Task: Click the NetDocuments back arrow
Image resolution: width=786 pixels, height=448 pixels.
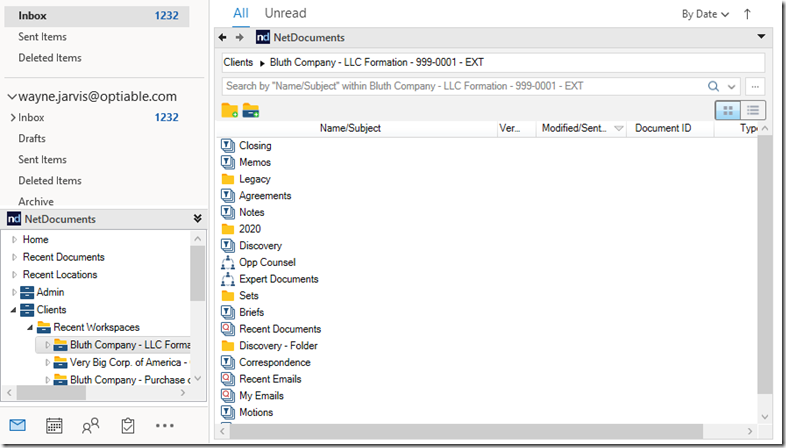Action: click(223, 37)
